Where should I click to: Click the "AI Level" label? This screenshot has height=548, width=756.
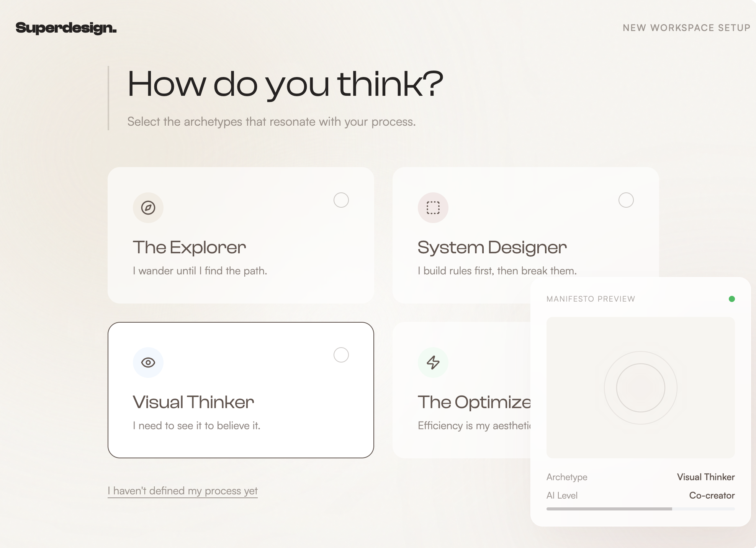pyautogui.click(x=562, y=495)
